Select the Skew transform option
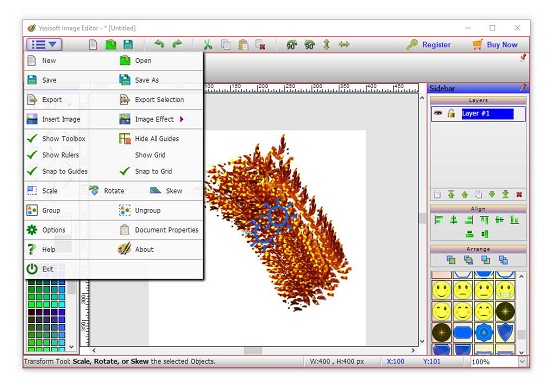 (166, 191)
